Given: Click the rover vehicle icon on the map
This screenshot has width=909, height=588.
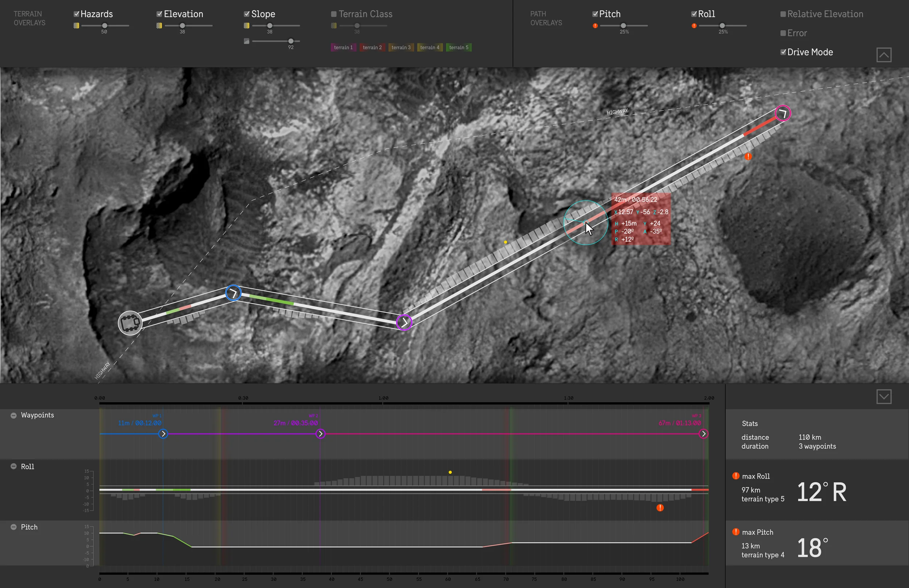Looking at the screenshot, I should point(130,323).
